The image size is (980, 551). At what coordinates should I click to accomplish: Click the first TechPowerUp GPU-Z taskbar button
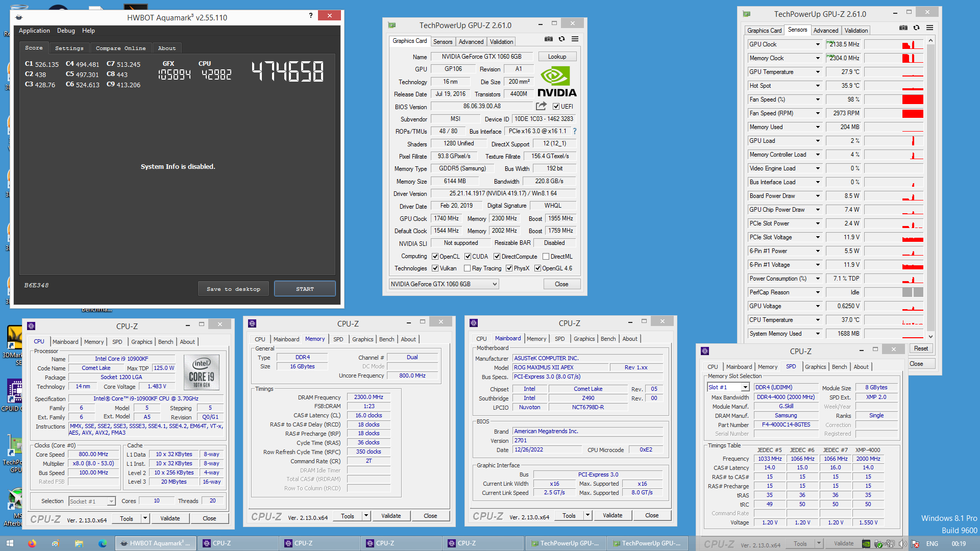click(565, 543)
